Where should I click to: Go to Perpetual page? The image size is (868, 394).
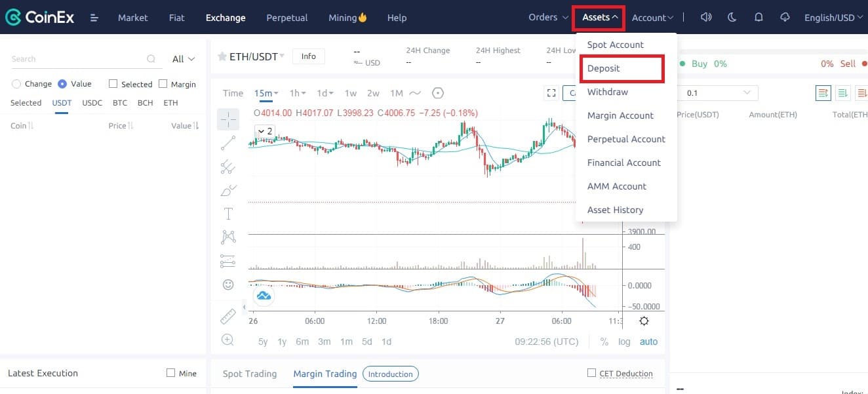click(287, 18)
